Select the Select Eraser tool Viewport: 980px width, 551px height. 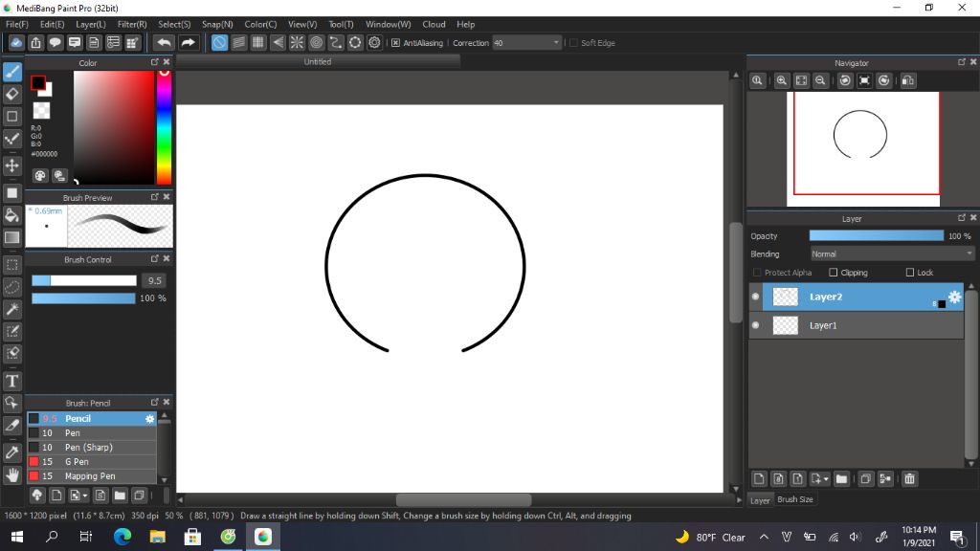pos(12,354)
